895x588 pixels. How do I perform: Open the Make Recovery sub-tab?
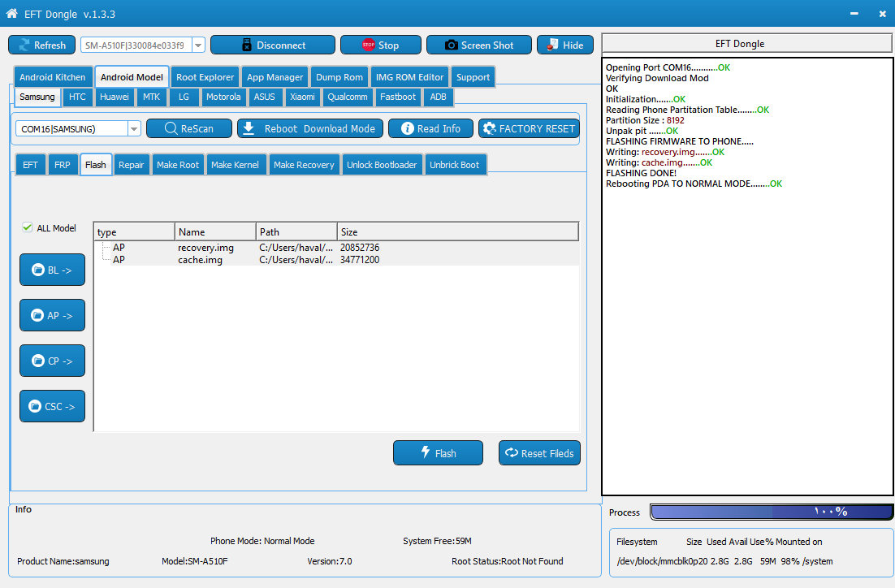(304, 165)
